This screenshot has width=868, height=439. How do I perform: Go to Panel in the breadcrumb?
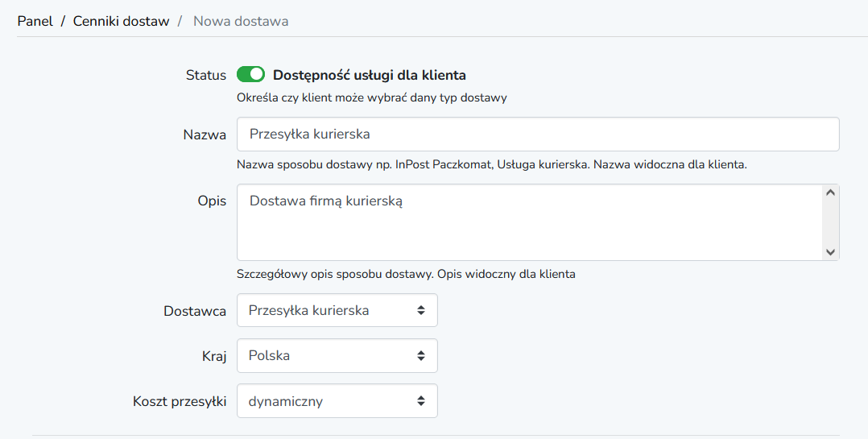(35, 21)
